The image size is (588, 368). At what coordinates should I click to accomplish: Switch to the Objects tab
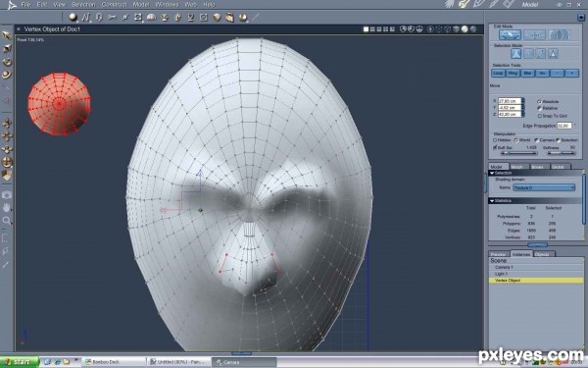pyautogui.click(x=542, y=254)
